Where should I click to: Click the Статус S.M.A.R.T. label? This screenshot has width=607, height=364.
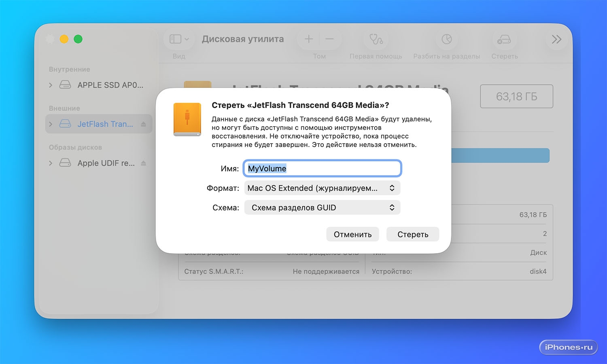[x=214, y=271]
